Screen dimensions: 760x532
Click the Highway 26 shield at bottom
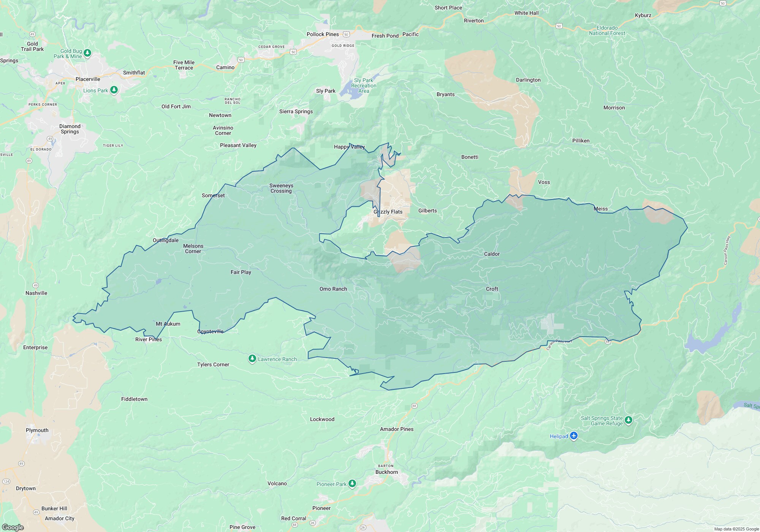pyautogui.click(x=363, y=527)
